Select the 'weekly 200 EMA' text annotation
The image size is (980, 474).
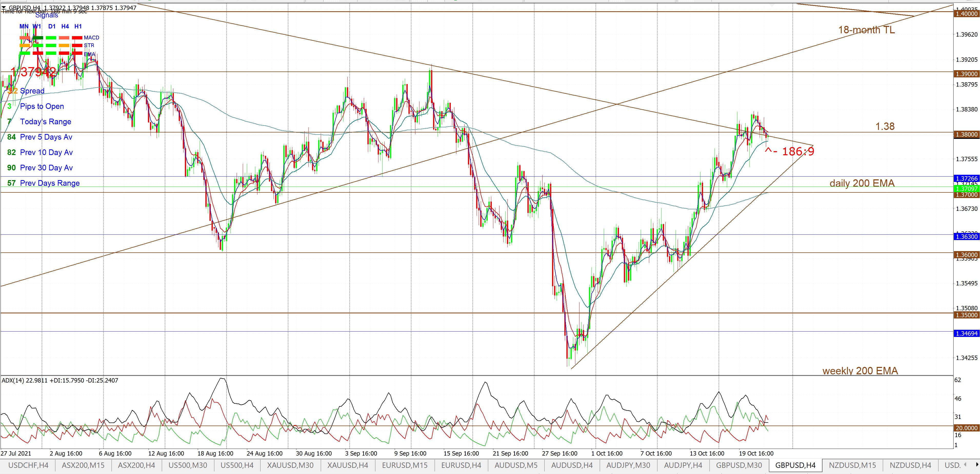(x=860, y=370)
